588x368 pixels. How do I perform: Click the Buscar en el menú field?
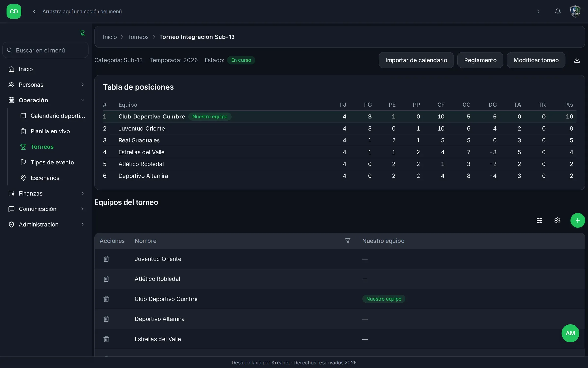point(46,50)
